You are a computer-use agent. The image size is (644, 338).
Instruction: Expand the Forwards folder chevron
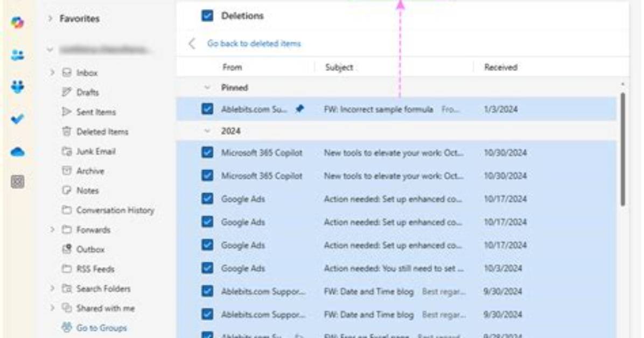coord(52,230)
